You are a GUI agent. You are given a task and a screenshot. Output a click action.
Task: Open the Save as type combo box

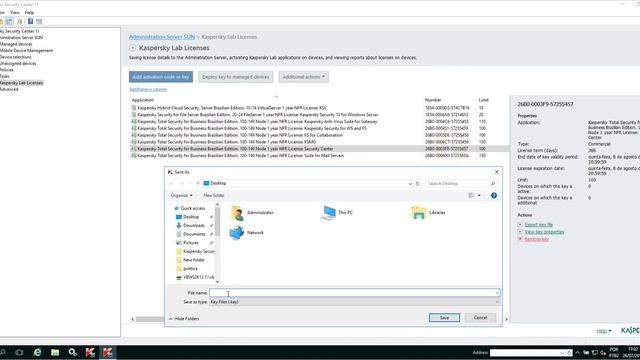(x=354, y=302)
